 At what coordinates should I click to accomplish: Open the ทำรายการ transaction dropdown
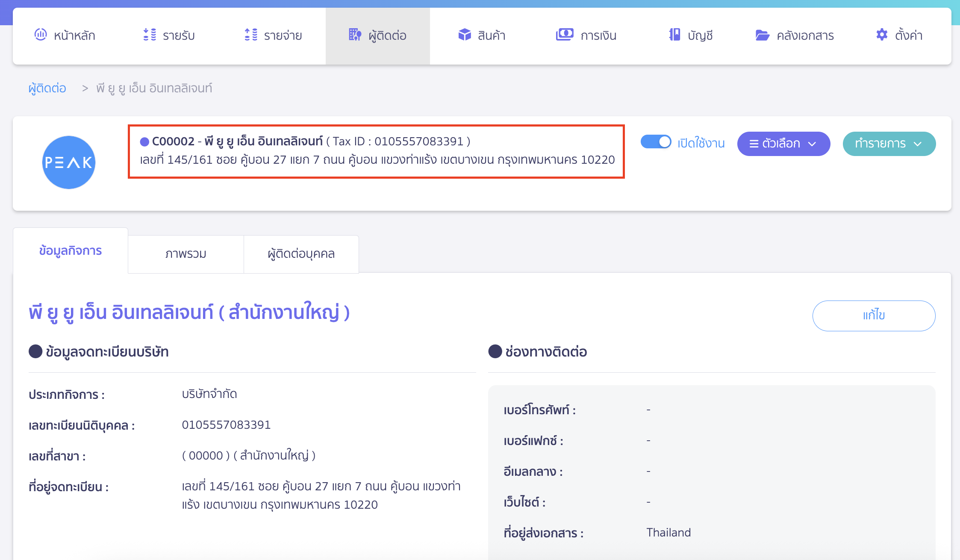pyautogui.click(x=889, y=144)
